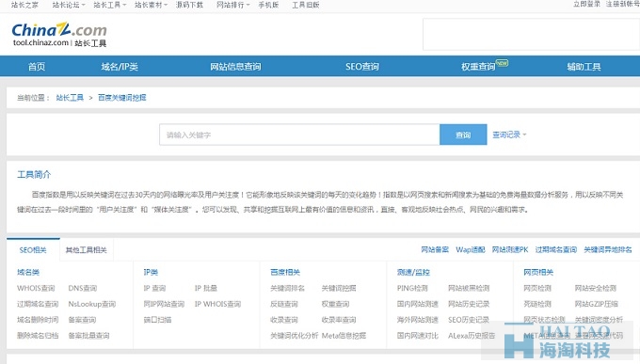Click the 关键词排名 link
640x364 pixels.
coord(287,288)
